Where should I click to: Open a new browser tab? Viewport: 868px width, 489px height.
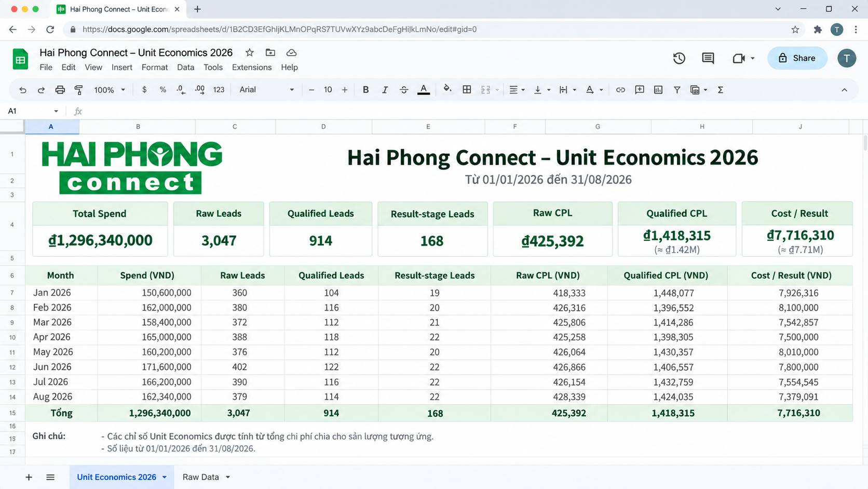pyautogui.click(x=197, y=9)
